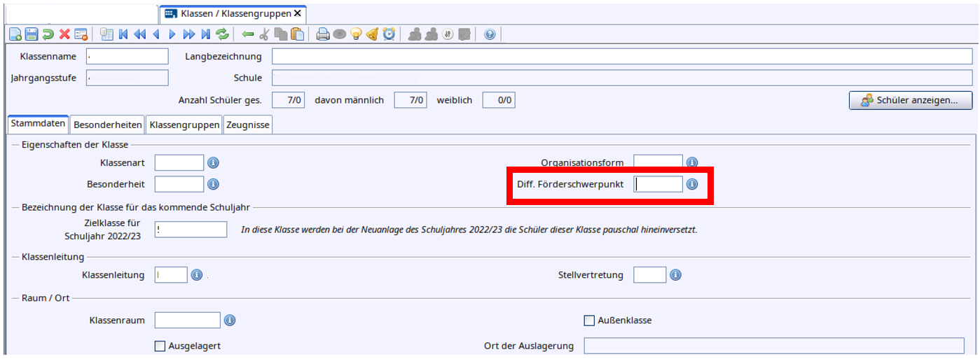
Task: Open help via the blue question mark icon
Action: pos(490,34)
